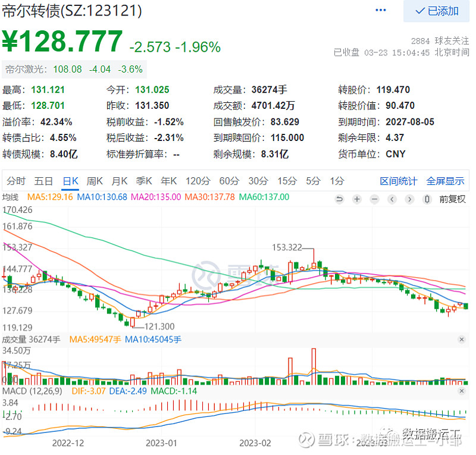Click the MA10:130.68 moving average label
The height and width of the screenshot is (455, 476).
pyautogui.click(x=102, y=197)
